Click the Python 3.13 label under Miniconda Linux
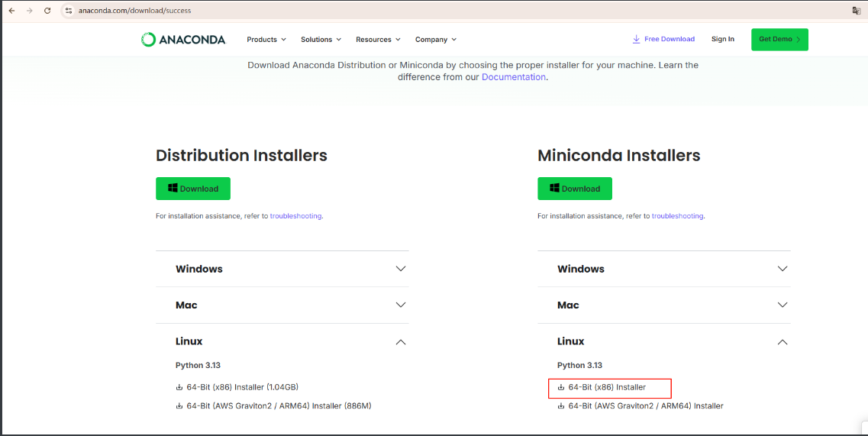Screen dimensions: 868x436 pos(579,366)
